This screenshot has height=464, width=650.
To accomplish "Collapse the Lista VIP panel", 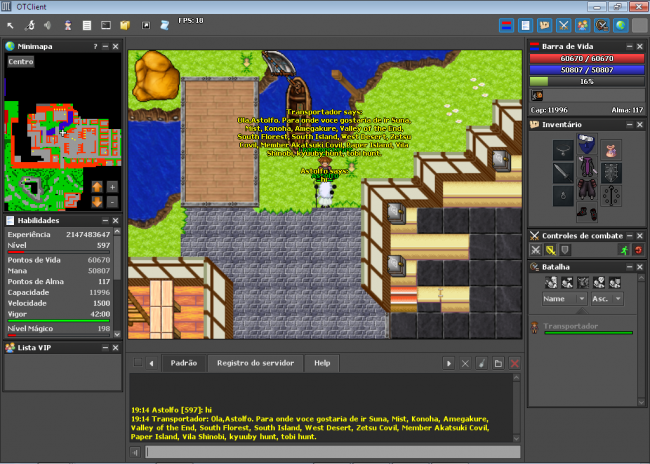I will point(105,347).
